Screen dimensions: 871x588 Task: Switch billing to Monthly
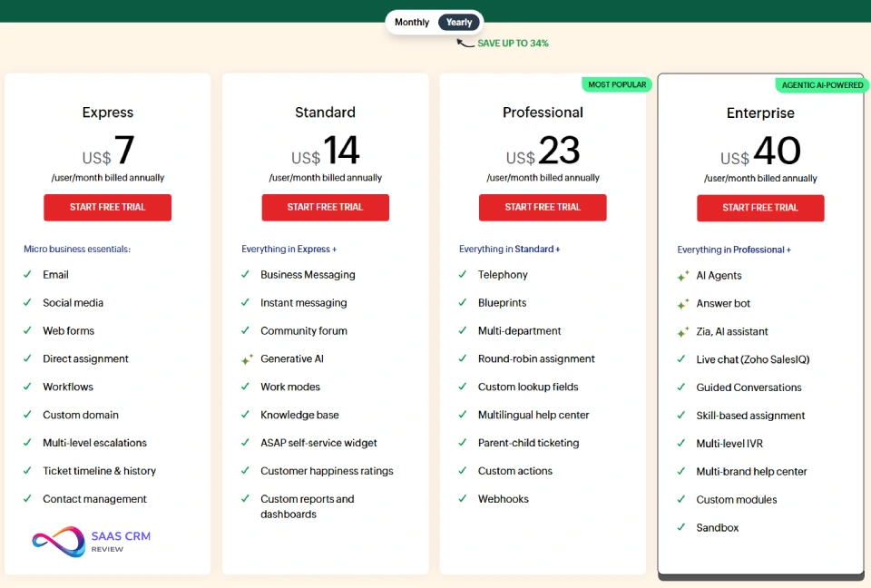click(412, 23)
